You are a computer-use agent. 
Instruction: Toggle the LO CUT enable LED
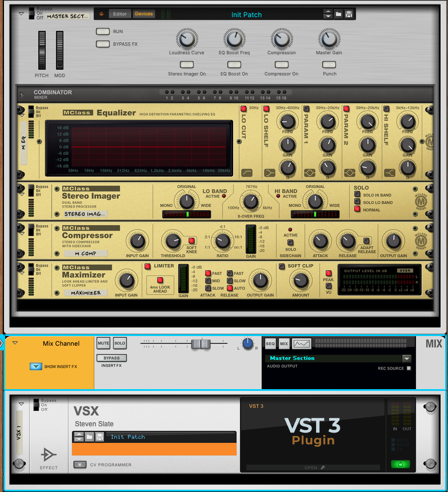point(243,109)
